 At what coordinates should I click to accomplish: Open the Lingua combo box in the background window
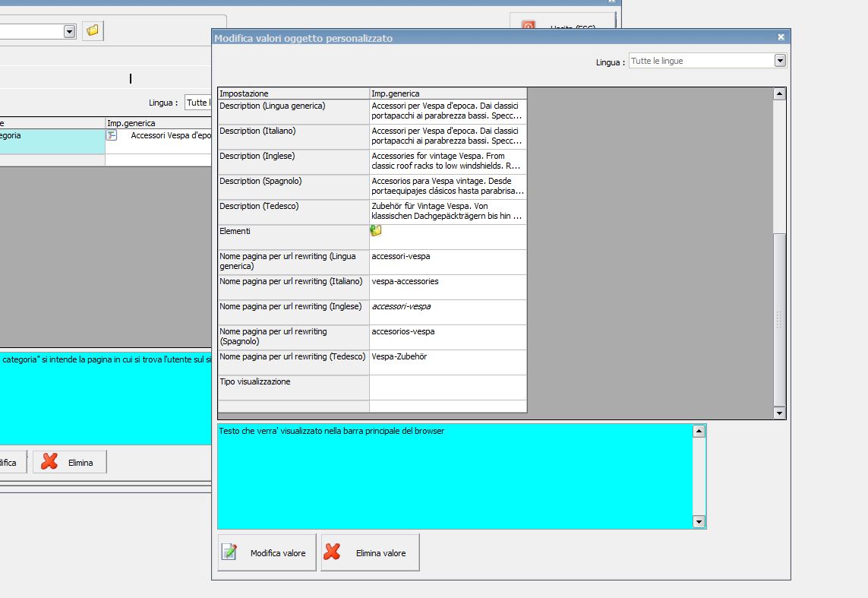coord(197,103)
